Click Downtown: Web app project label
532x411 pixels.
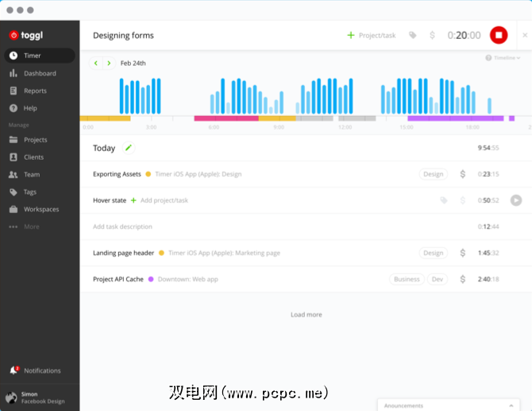click(188, 279)
